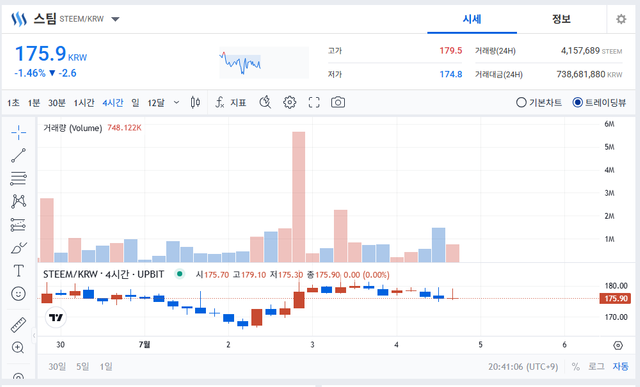Screen dimensions: 640x387
Task: Switch to the 시세 tab
Action: [x=472, y=19]
